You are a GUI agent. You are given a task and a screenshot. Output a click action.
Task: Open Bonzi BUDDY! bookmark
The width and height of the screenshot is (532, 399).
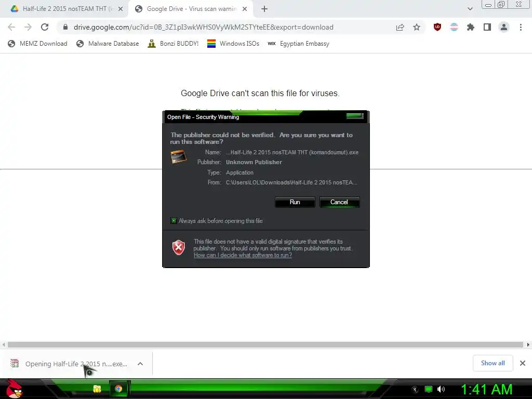coord(173,44)
